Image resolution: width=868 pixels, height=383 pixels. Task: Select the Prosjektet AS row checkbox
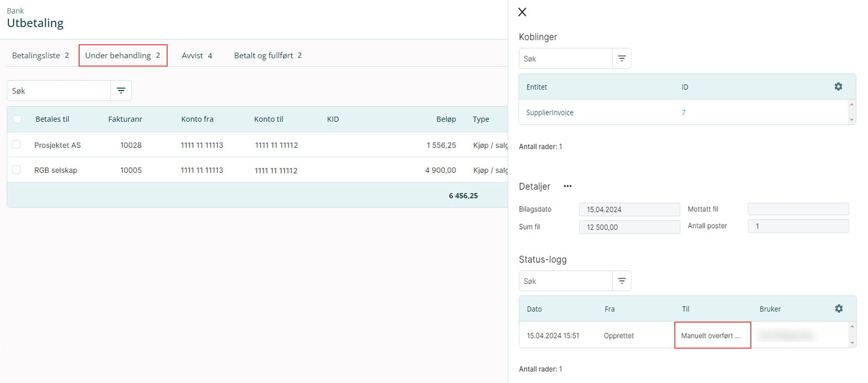point(16,145)
